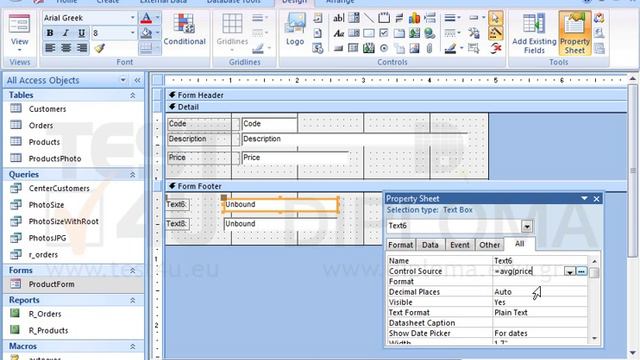Open the View dropdown arrow
The image size is (640, 360).
[x=19, y=50]
